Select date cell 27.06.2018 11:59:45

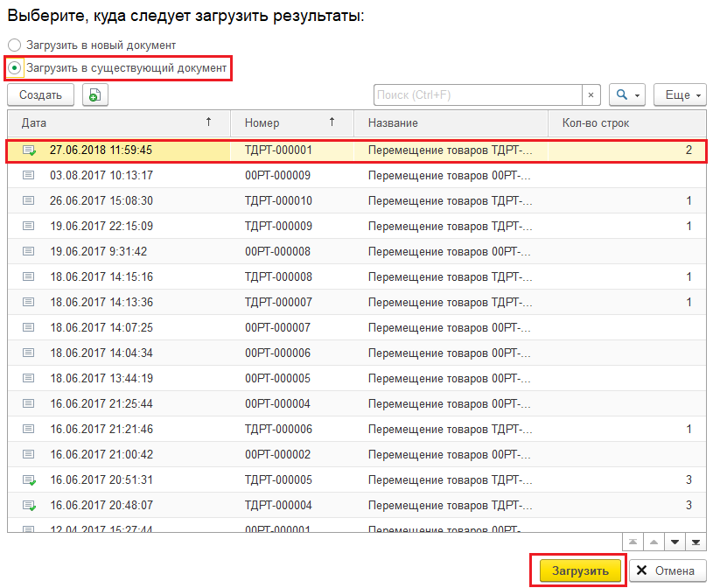click(x=101, y=150)
